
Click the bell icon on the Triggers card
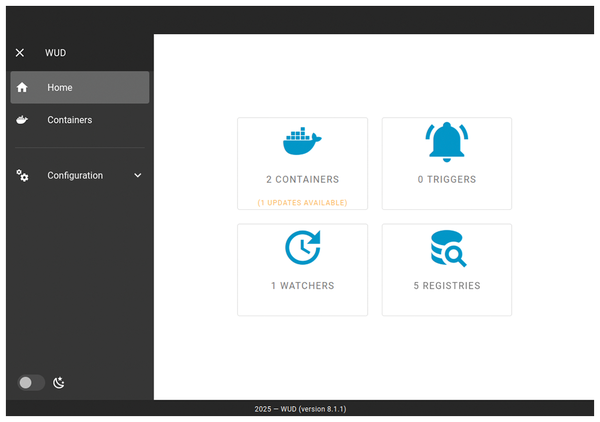(446, 142)
